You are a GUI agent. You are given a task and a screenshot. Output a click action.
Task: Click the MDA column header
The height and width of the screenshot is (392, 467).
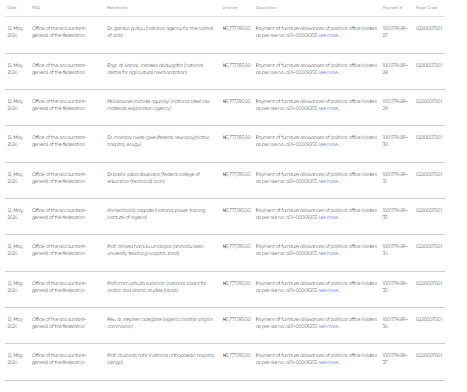[36, 7]
